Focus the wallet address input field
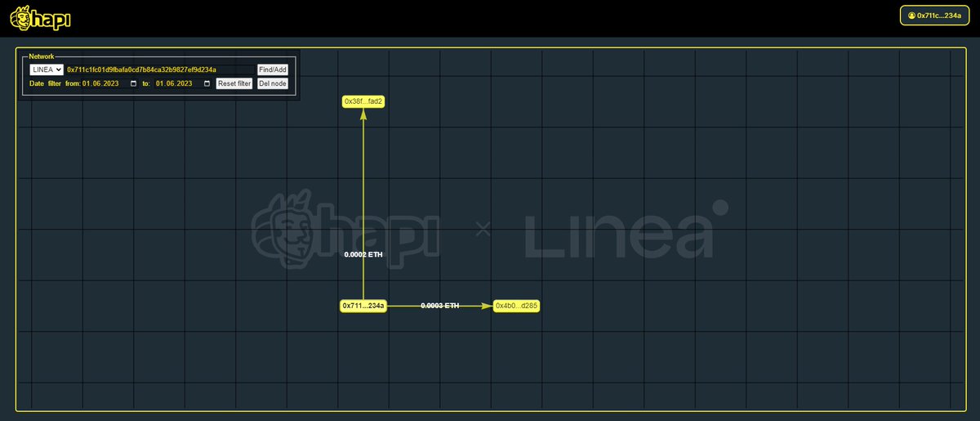 (x=160, y=70)
